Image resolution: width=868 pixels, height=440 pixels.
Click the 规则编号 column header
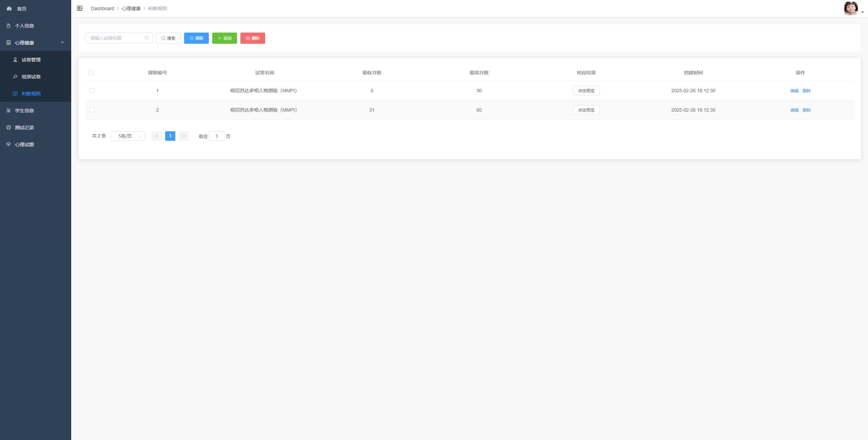(x=157, y=73)
